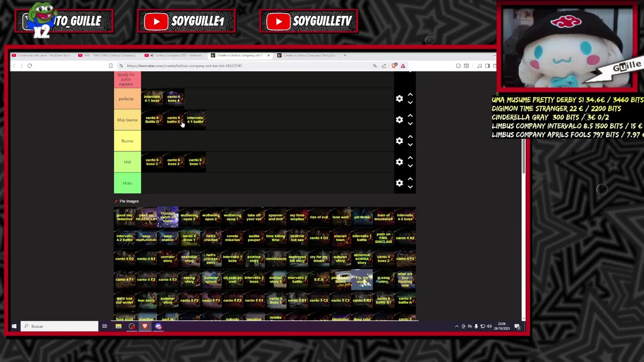Pick the 'pass on HEATHCLIFF' image
This screenshot has height=362, width=644.
pyautogui.click(x=146, y=217)
